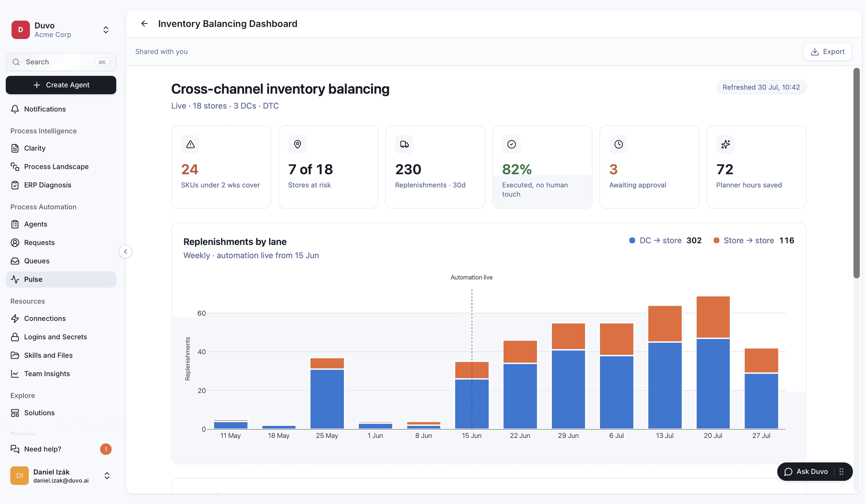Click the 20 Jul bar in chart
This screenshot has width=865, height=504.
click(x=713, y=363)
